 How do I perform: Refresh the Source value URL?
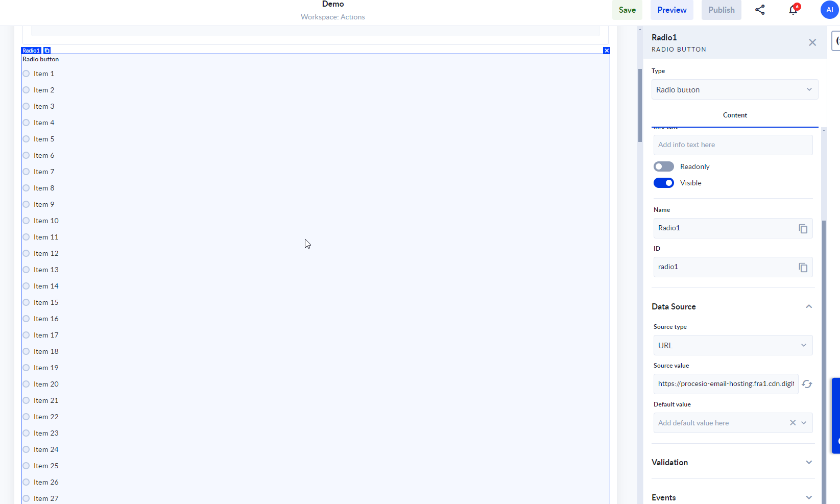[x=807, y=384]
